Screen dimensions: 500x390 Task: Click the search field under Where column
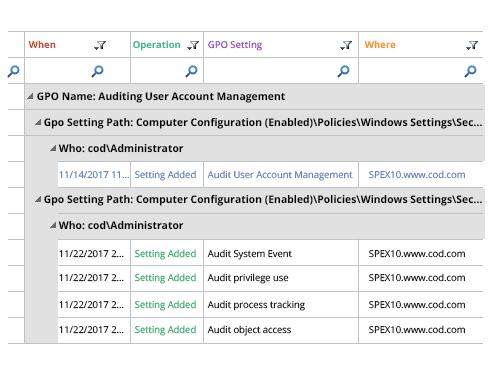(x=421, y=71)
